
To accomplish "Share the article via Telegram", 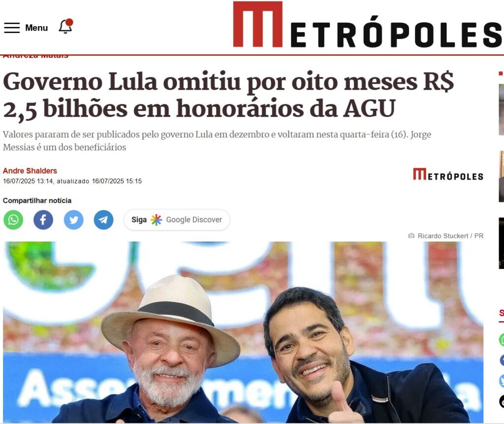I will (x=103, y=220).
